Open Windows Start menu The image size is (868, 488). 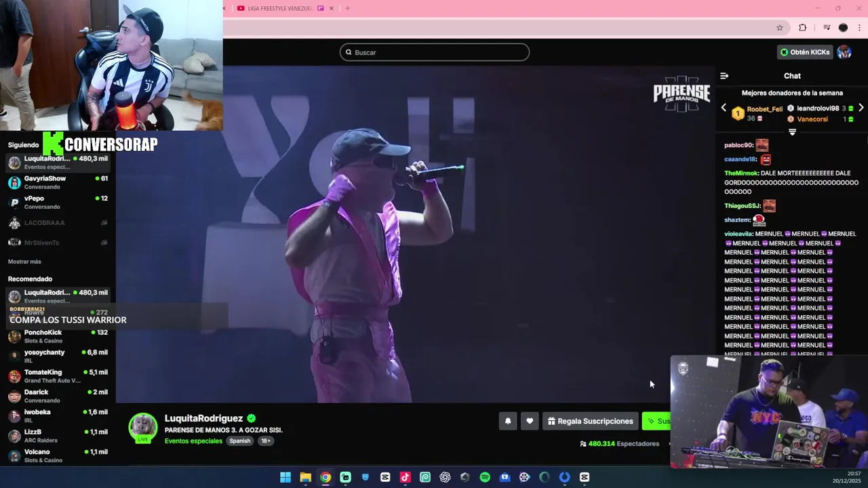pyautogui.click(x=285, y=477)
